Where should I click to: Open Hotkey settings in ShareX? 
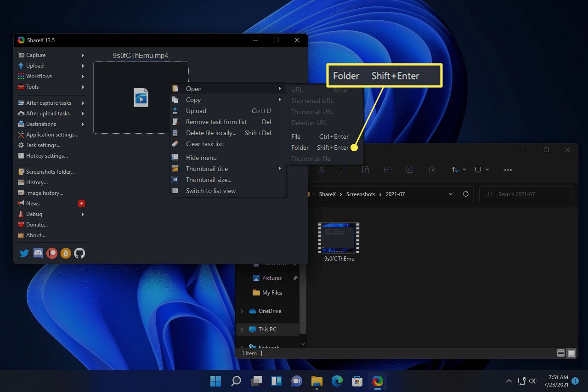pos(47,156)
